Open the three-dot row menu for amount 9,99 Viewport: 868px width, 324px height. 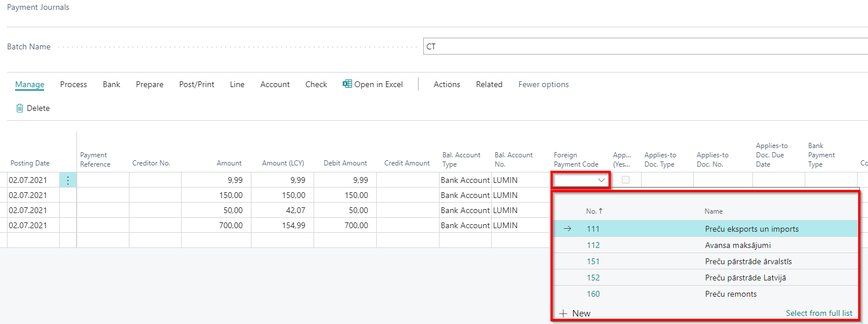tap(68, 180)
